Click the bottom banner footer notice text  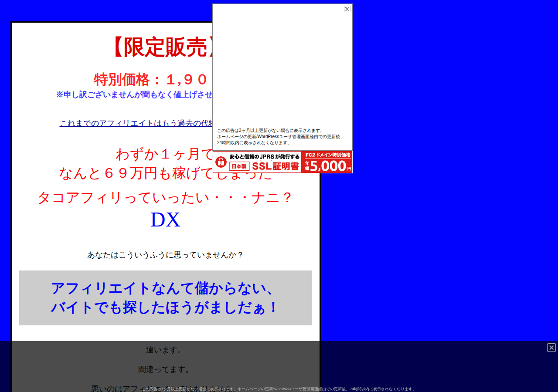(x=279, y=389)
